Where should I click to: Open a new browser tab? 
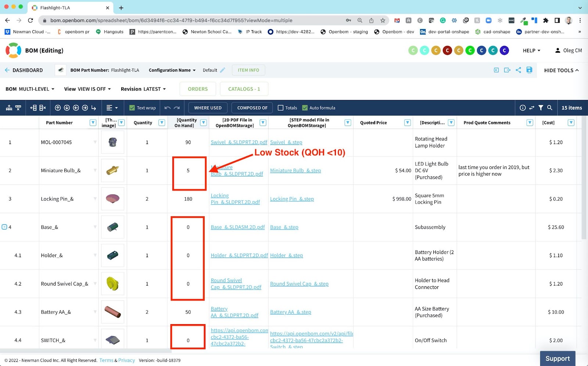[x=121, y=8]
